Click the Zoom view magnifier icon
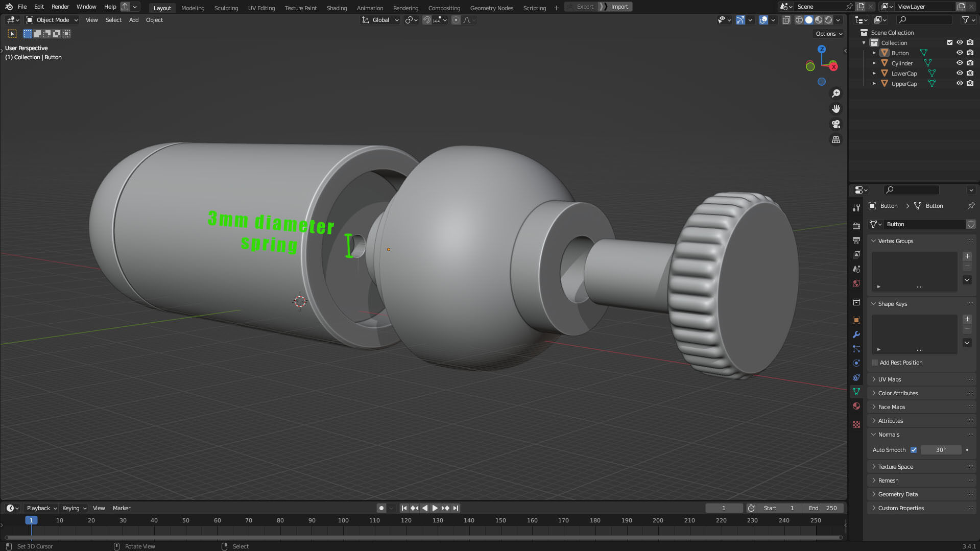 (x=836, y=93)
